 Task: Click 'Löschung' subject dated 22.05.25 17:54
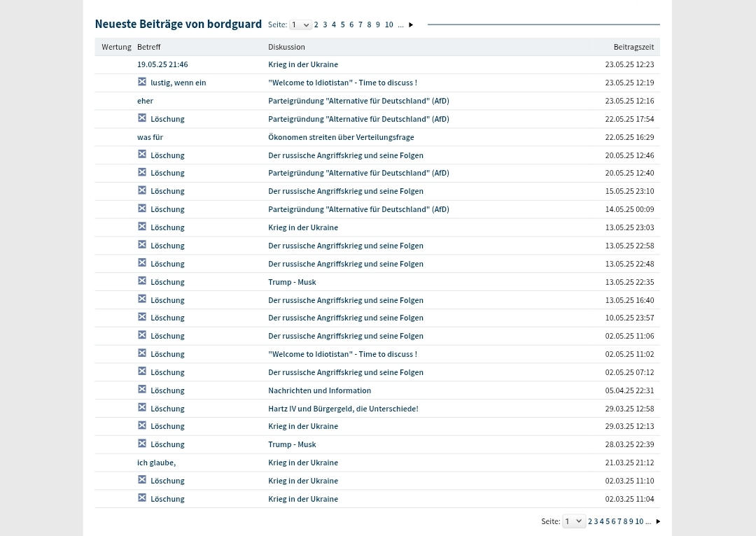[x=167, y=118]
